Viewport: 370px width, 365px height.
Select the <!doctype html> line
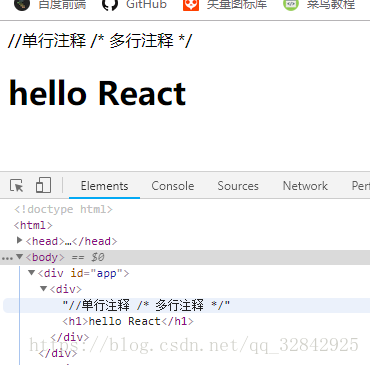[x=63, y=209]
